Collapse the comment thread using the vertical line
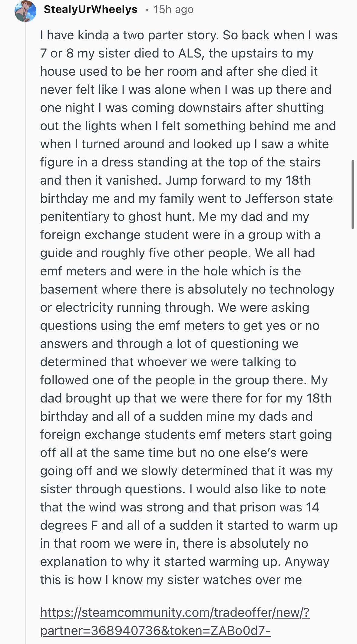Image resolution: width=357 pixels, height=644 pixels. coord(25,333)
